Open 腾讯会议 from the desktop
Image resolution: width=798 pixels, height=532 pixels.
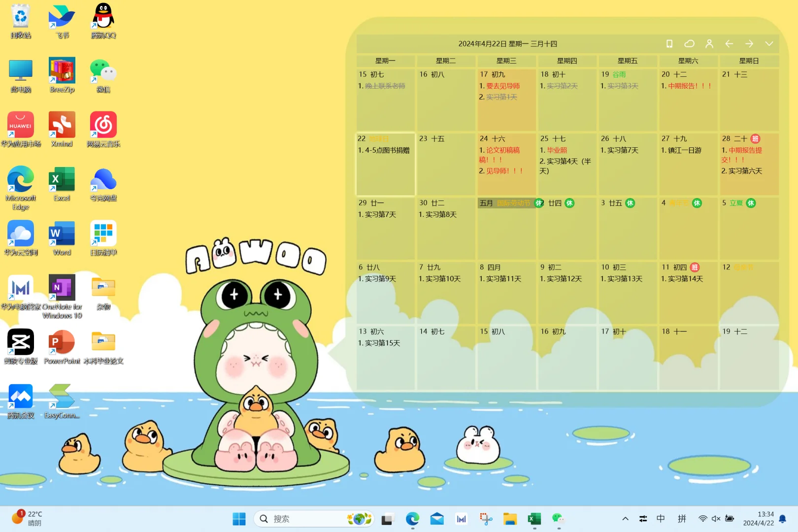click(x=20, y=397)
